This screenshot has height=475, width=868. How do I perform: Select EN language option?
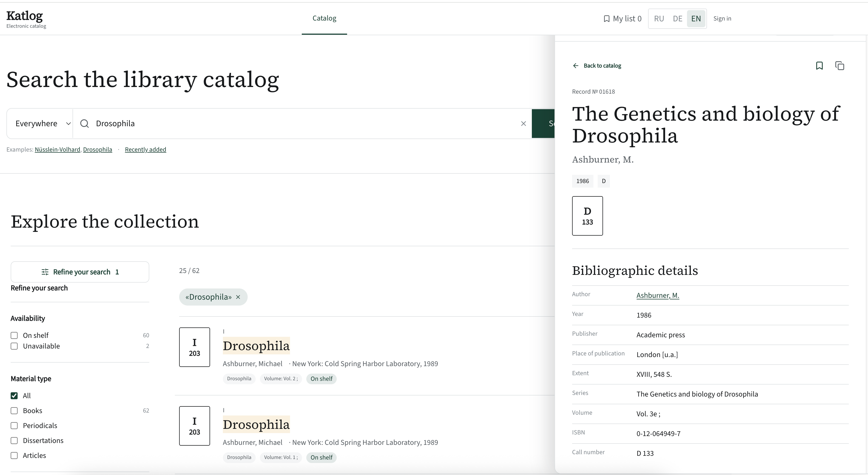(696, 19)
